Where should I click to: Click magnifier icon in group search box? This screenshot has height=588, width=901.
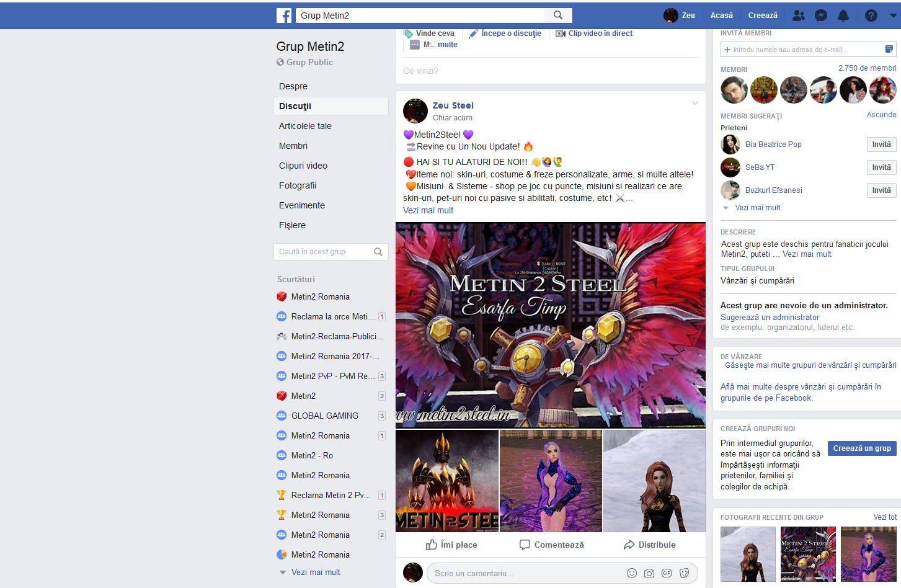tap(378, 252)
